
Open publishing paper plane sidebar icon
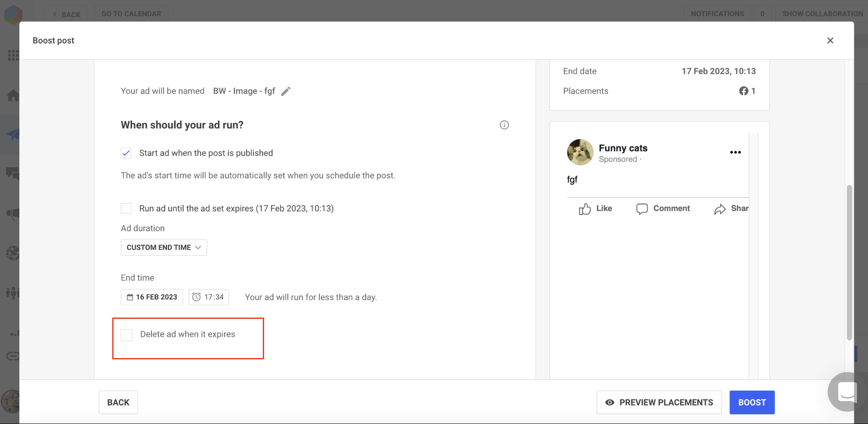pos(13,134)
